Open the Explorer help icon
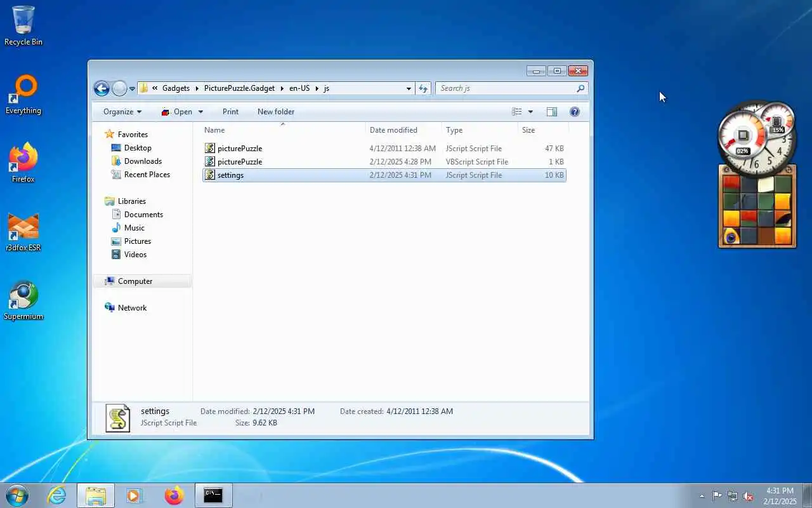 point(575,112)
